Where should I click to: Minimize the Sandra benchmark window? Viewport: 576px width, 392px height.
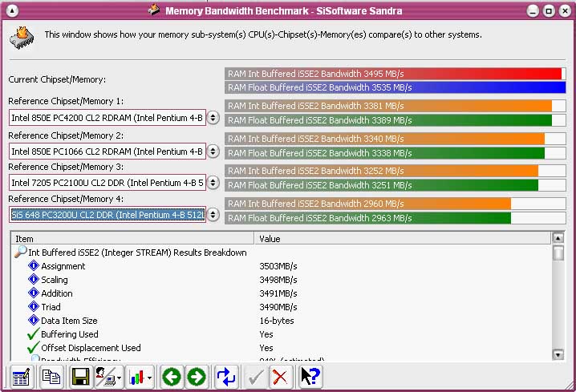(x=533, y=11)
